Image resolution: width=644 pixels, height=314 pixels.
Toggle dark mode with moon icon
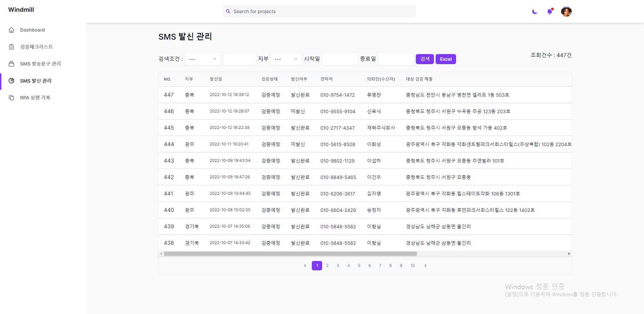[535, 12]
